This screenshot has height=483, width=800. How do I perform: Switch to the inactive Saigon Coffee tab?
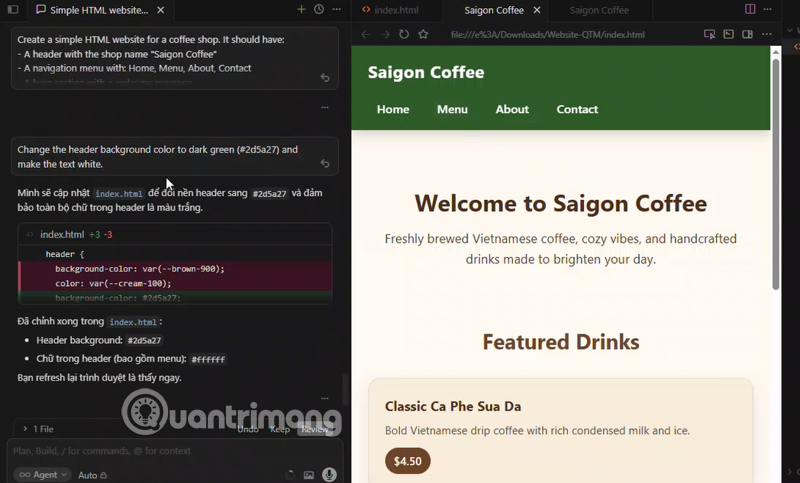click(x=599, y=10)
